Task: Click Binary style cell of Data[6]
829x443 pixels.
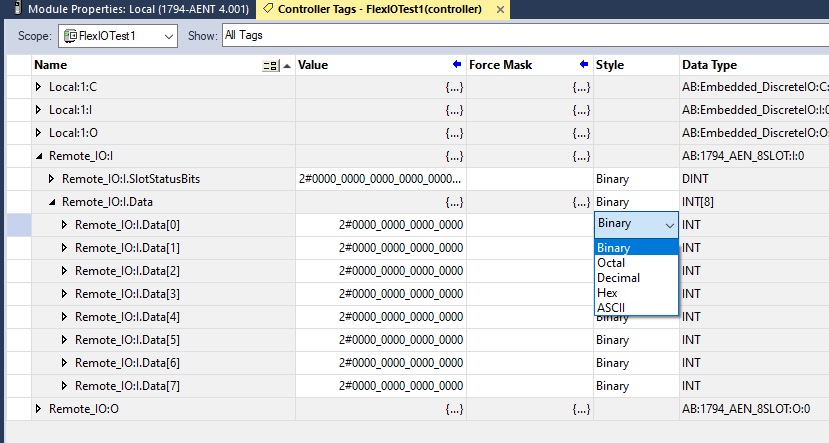Action: tap(636, 363)
